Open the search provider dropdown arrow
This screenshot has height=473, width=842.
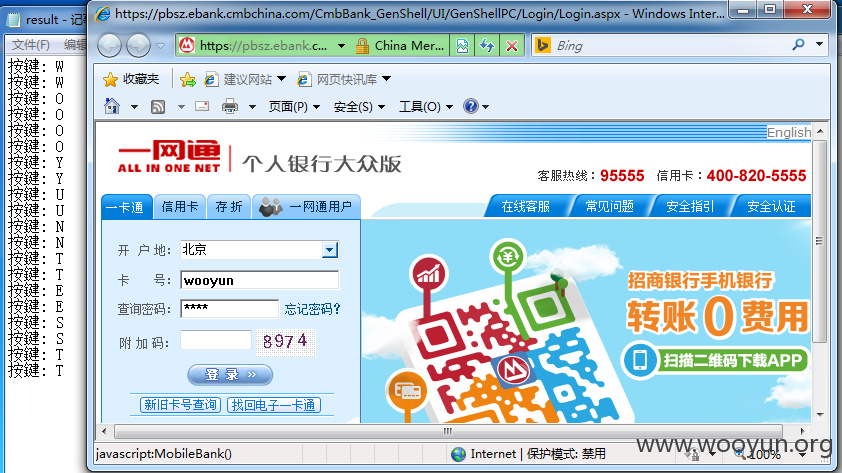click(819, 45)
